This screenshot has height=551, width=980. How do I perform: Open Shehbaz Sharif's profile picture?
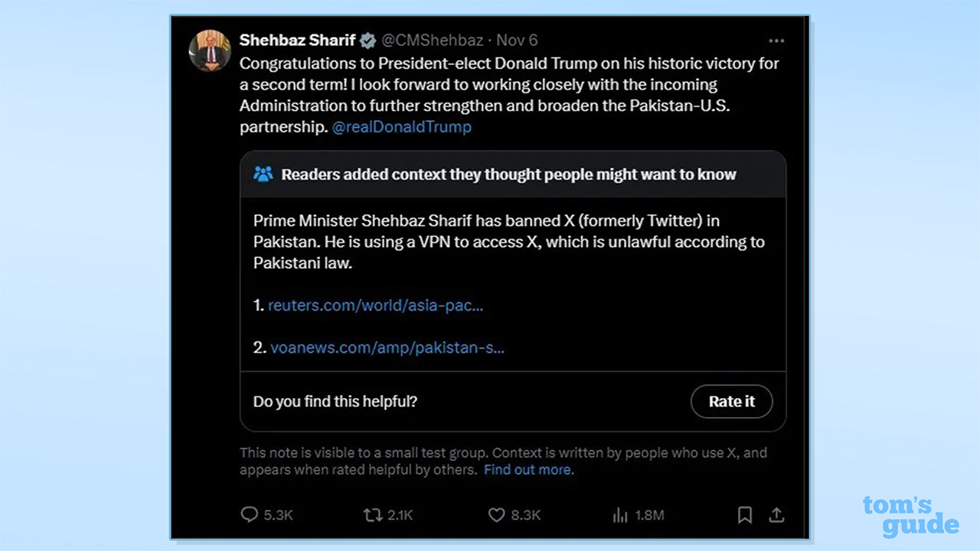(x=210, y=51)
